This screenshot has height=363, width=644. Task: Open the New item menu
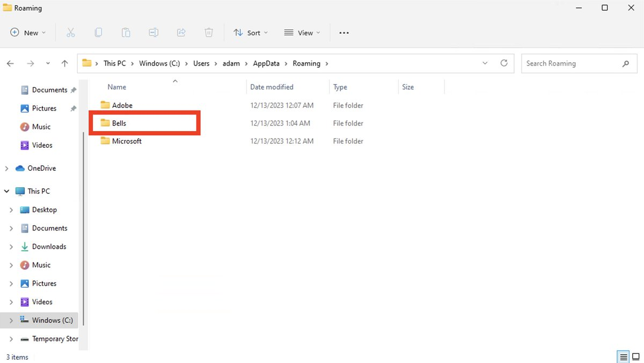click(x=28, y=33)
